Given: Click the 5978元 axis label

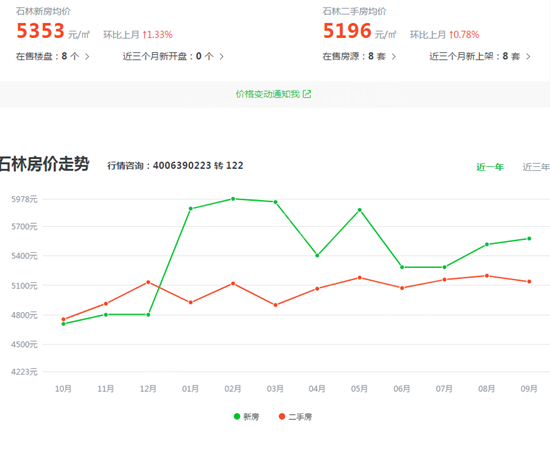Looking at the screenshot, I should click(x=24, y=199).
